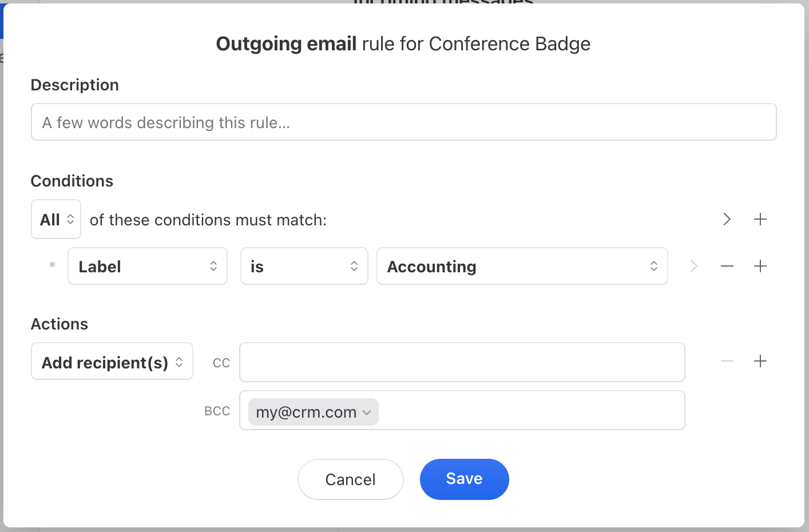Open the Label condition field dropdown
809x532 pixels.
pos(148,266)
